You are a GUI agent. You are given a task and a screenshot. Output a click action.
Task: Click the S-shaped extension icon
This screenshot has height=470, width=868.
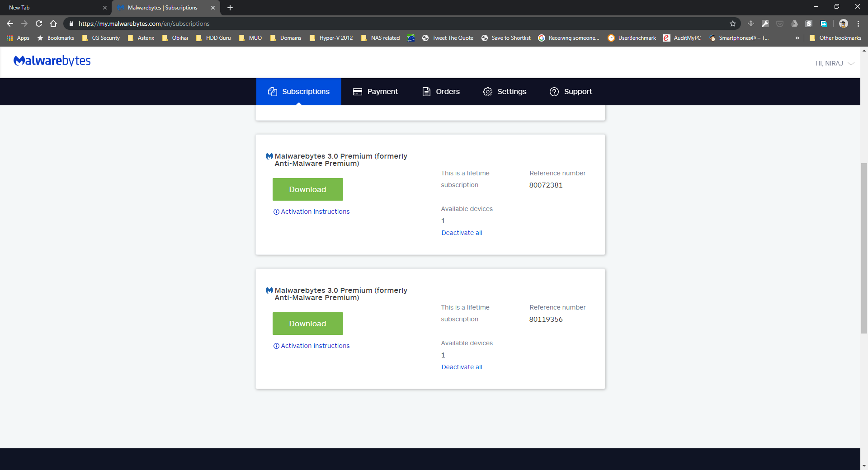pyautogui.click(x=809, y=23)
